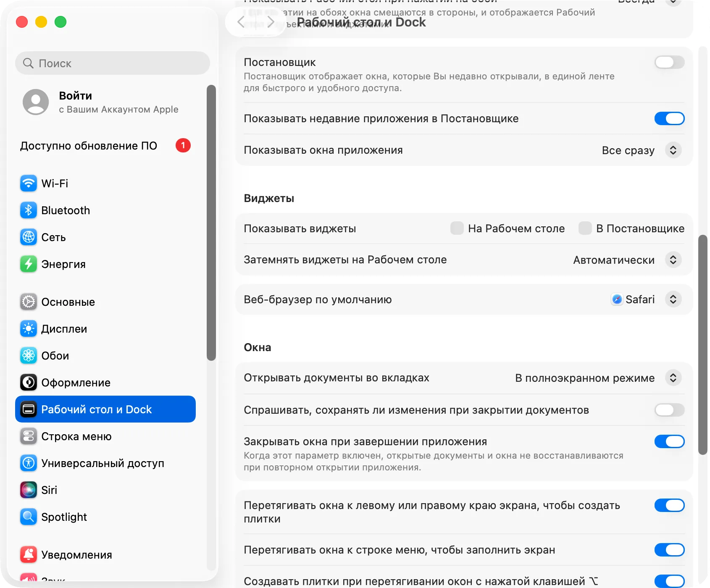Check В Постановщике widgets checkbox
Image resolution: width=710 pixels, height=588 pixels.
point(585,228)
